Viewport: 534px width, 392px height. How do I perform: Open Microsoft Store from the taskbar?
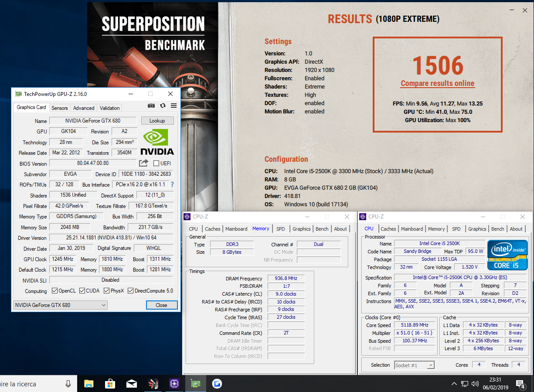110,384
